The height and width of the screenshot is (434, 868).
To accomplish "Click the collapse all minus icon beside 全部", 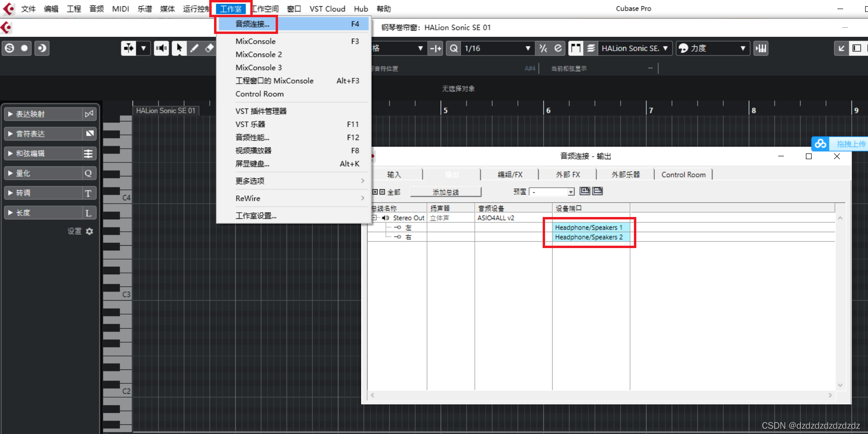I will coord(382,192).
